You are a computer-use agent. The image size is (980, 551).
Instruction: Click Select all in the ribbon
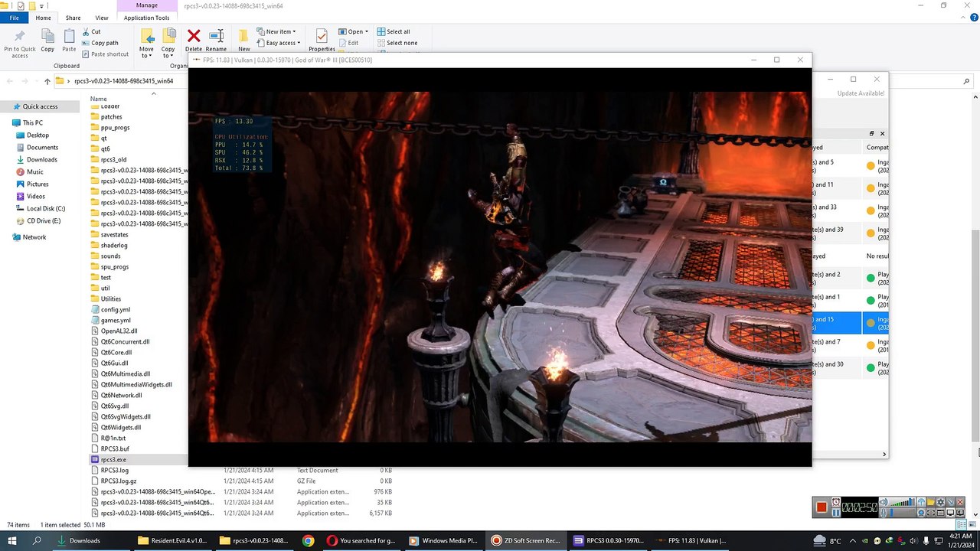coord(394,31)
